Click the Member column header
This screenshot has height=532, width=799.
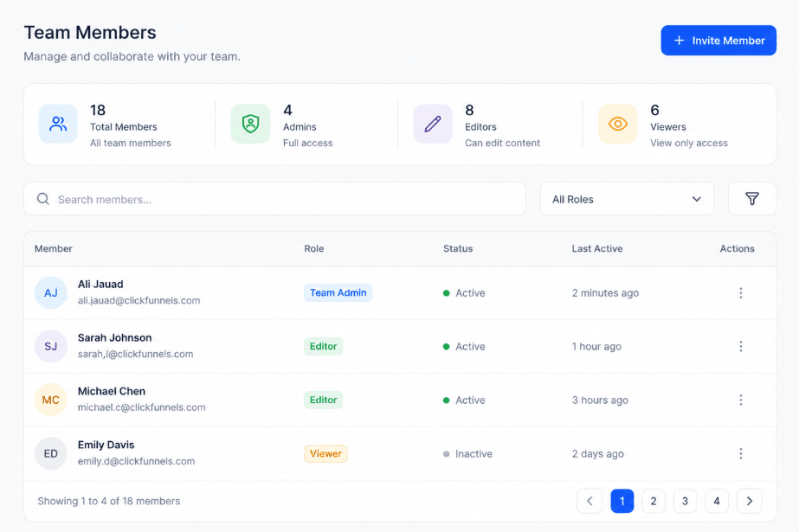(x=54, y=248)
